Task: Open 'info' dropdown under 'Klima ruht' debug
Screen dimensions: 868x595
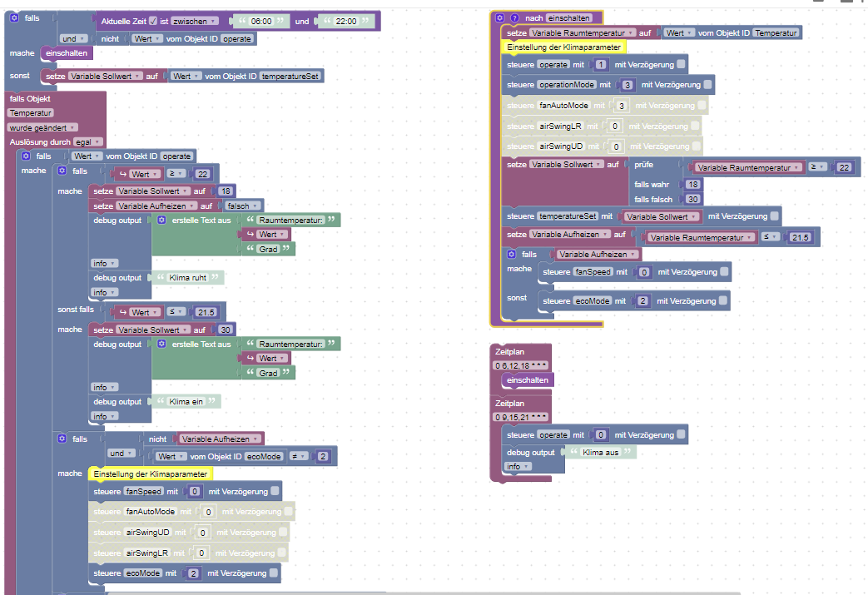Action: click(x=105, y=292)
